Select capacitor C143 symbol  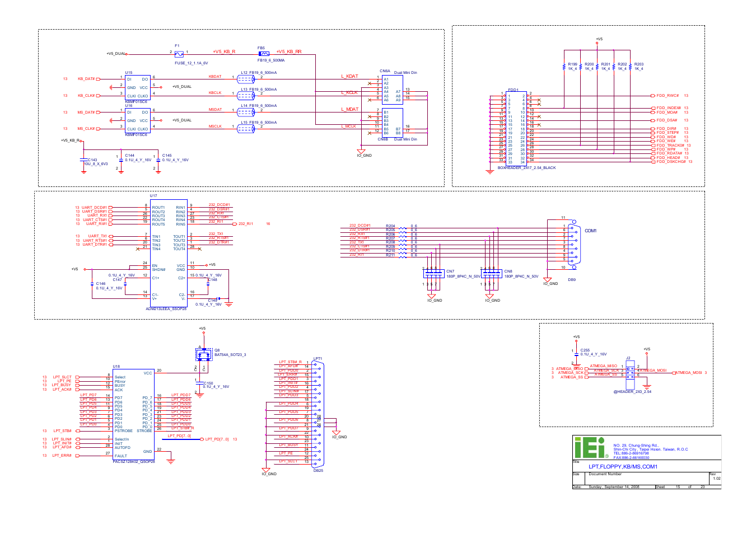click(x=84, y=161)
